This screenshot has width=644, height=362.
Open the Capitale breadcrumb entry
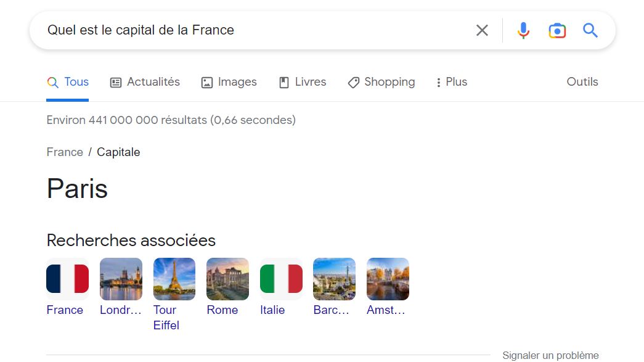(x=118, y=152)
